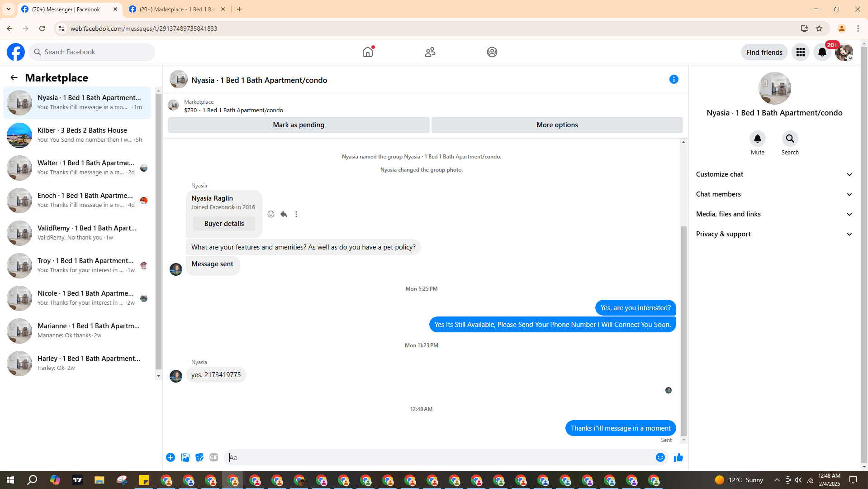The width and height of the screenshot is (868, 489).
Task: Open the $730 Marketplace listing link
Action: pyautogui.click(x=233, y=110)
